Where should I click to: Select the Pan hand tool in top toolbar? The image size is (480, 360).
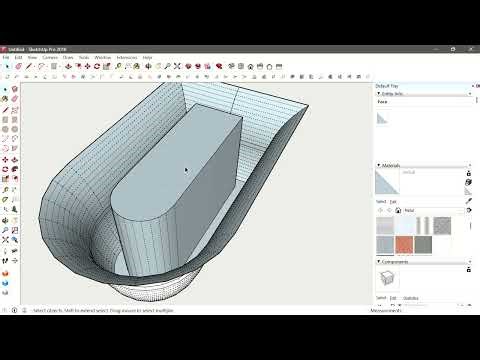(158, 67)
